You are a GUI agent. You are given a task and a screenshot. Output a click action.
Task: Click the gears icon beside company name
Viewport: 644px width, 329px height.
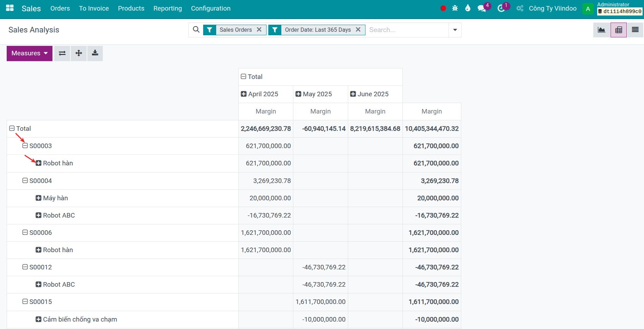pos(520,8)
